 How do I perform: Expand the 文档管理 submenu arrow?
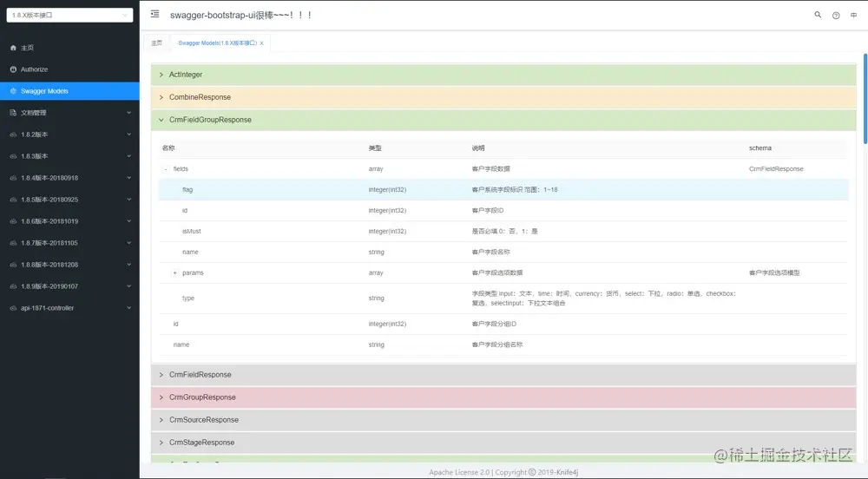(129, 113)
